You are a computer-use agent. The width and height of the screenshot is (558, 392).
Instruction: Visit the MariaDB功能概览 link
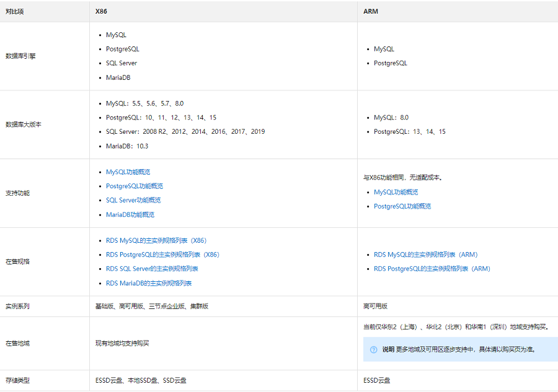point(130,215)
